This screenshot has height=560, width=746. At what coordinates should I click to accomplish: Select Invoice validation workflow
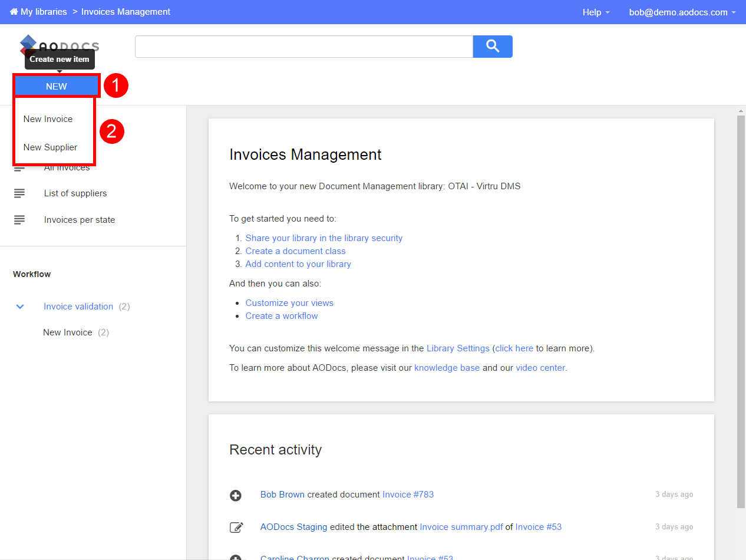click(78, 307)
